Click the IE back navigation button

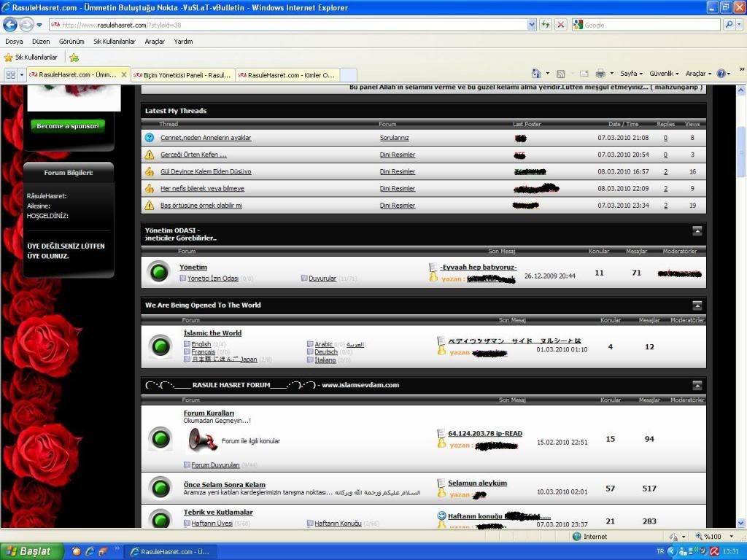[10, 25]
